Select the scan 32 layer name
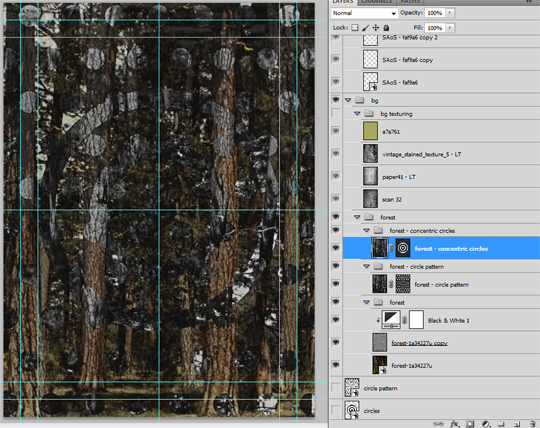This screenshot has width=540, height=428. (x=392, y=199)
